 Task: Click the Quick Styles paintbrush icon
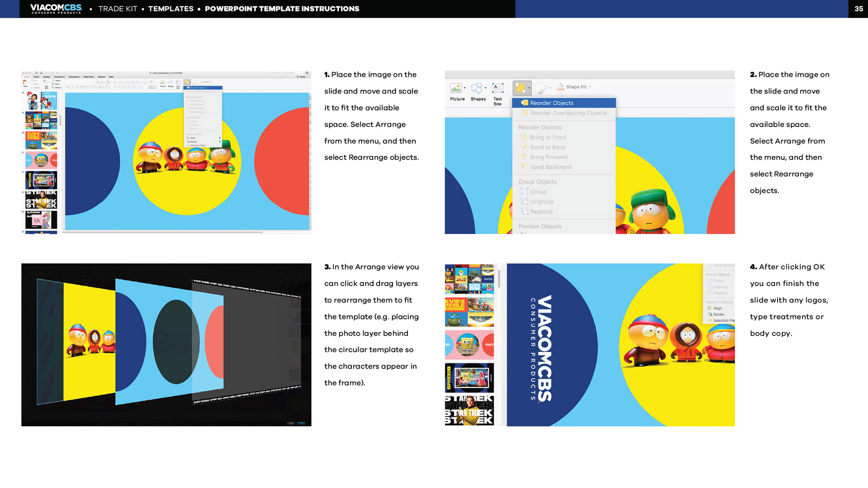click(x=541, y=88)
